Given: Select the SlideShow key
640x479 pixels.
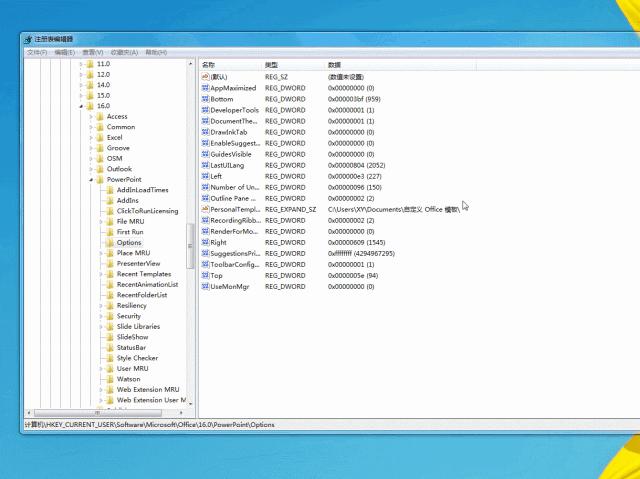Looking at the screenshot, I should (x=132, y=337).
